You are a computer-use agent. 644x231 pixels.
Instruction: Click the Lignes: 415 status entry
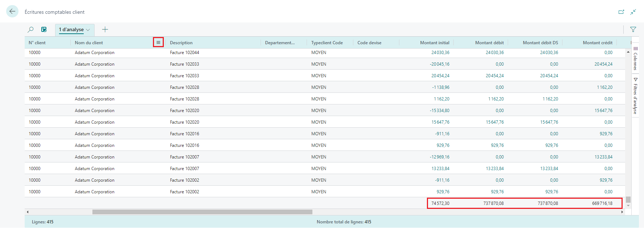click(x=42, y=222)
